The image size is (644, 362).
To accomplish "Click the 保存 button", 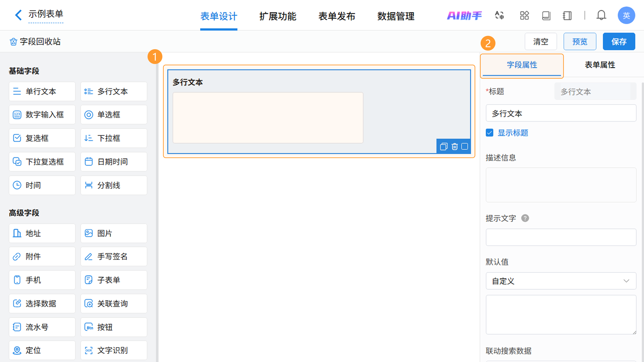I will point(619,42).
